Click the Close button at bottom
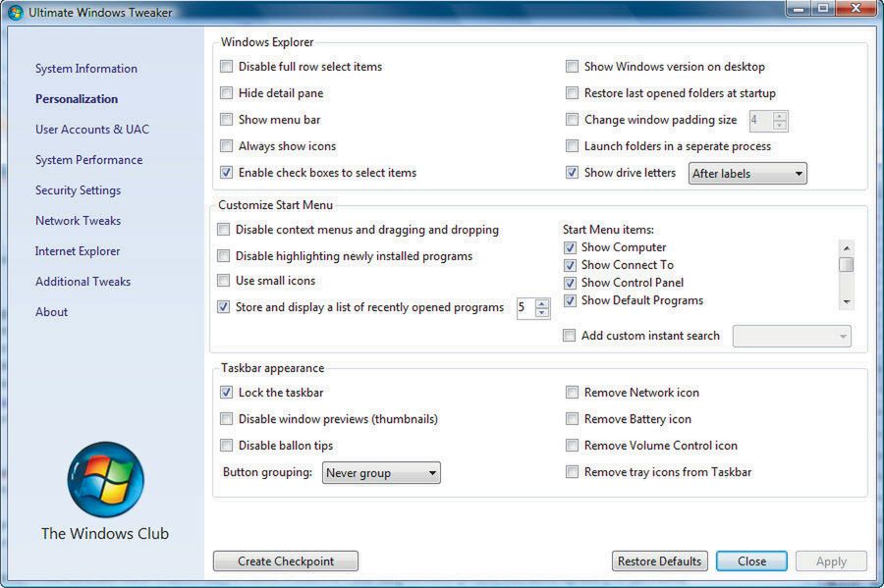The width and height of the screenshot is (884, 588). coord(752,561)
